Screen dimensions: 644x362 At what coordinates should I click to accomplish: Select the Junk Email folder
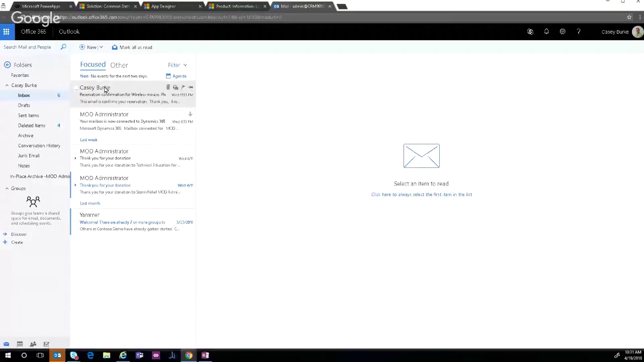coord(29,156)
